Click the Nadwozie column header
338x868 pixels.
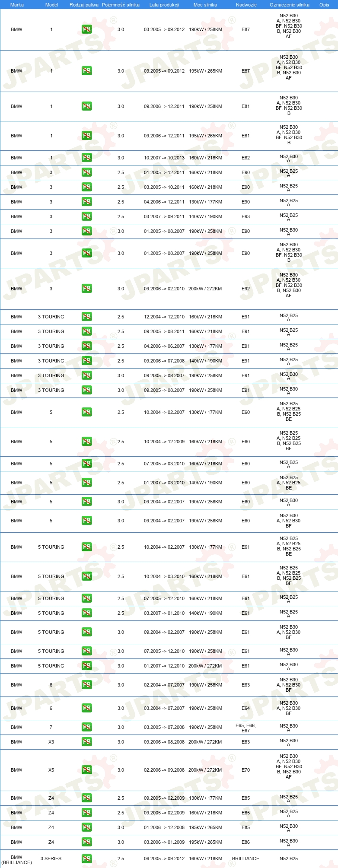pos(246,5)
